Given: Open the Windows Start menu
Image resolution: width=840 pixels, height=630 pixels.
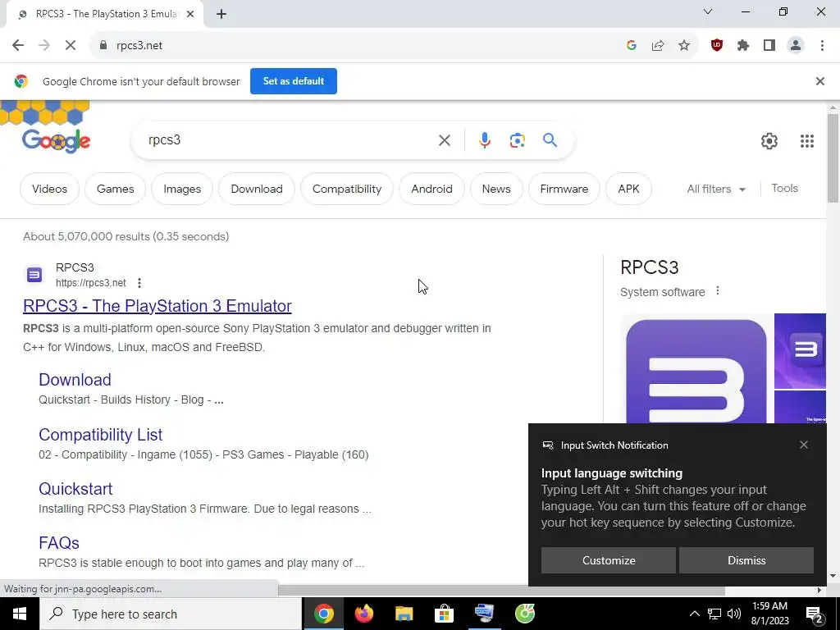Looking at the screenshot, I should pyautogui.click(x=20, y=614).
